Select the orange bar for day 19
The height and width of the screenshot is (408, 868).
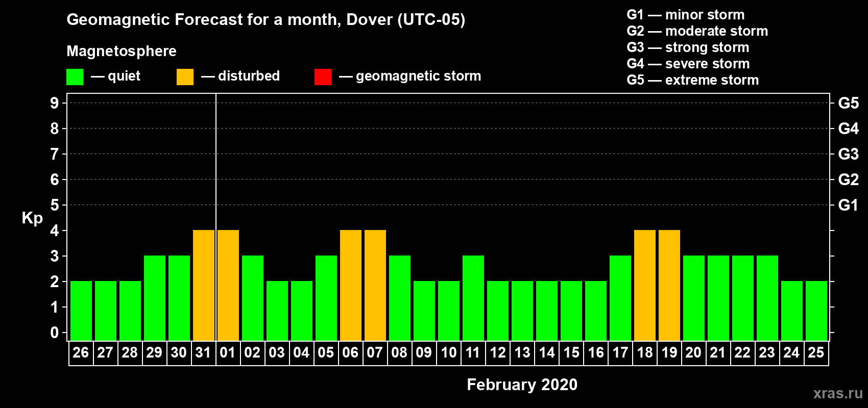pyautogui.click(x=669, y=285)
